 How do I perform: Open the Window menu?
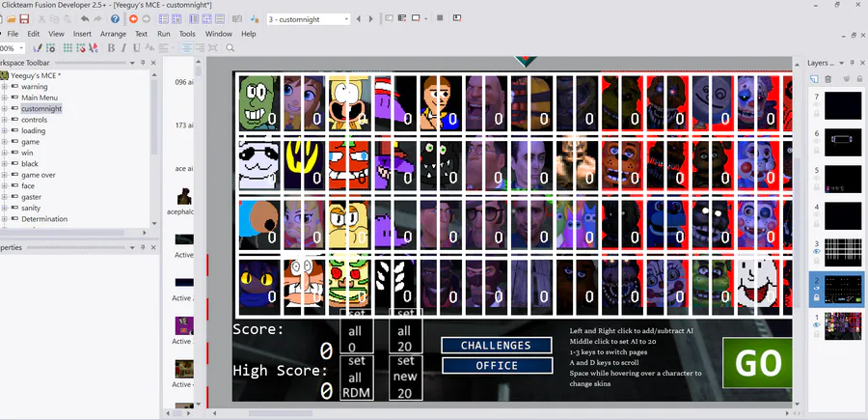[x=219, y=34]
